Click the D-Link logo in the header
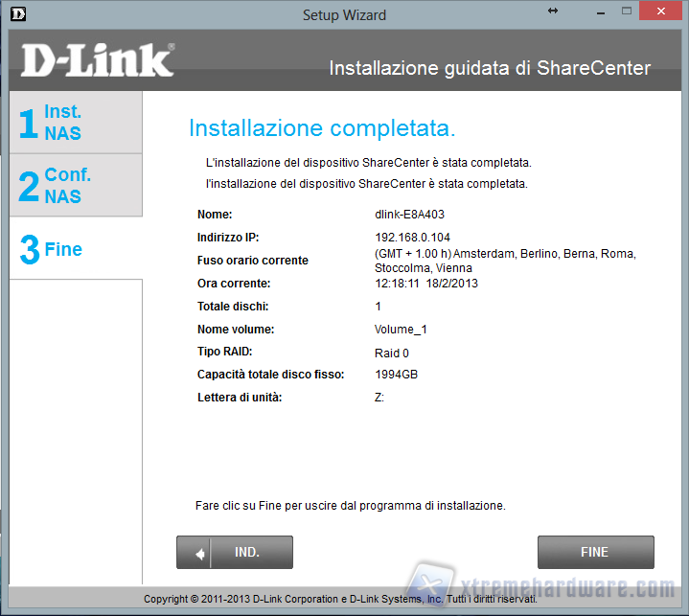This screenshot has height=616, width=689. click(x=98, y=60)
